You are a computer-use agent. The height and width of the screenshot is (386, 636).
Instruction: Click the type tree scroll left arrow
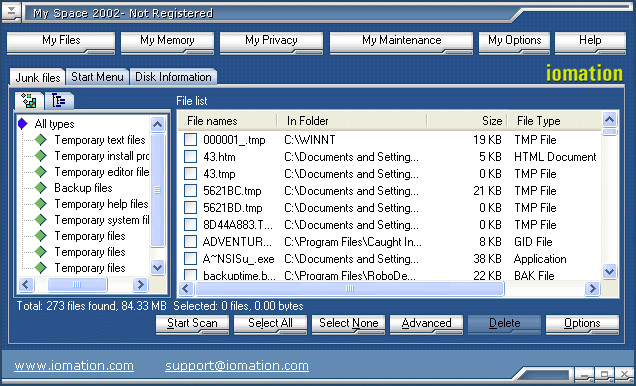coord(26,284)
